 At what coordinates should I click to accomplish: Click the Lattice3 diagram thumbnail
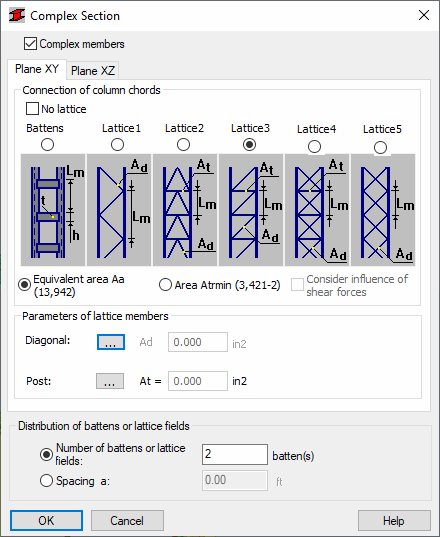[x=251, y=210]
